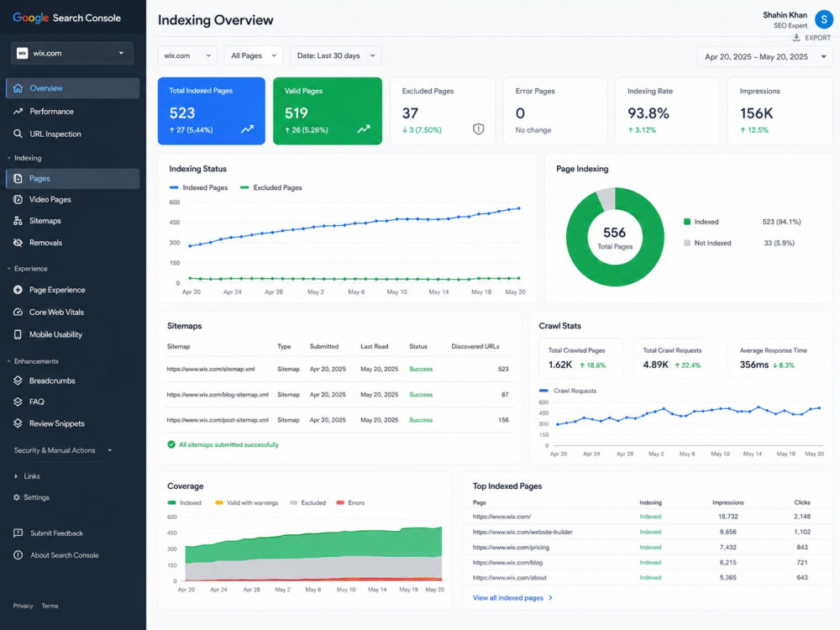Open the Terms link
The width and height of the screenshot is (840, 630).
(50, 606)
